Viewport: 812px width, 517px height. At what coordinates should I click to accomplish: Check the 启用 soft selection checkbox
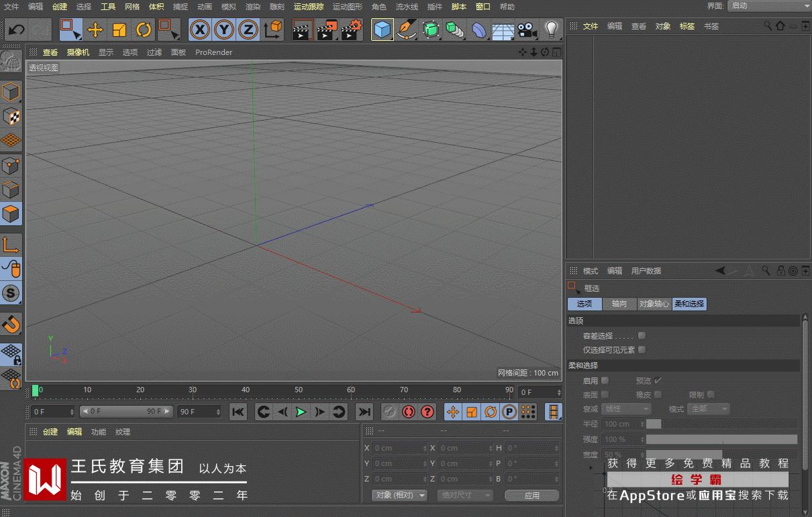[x=605, y=380]
